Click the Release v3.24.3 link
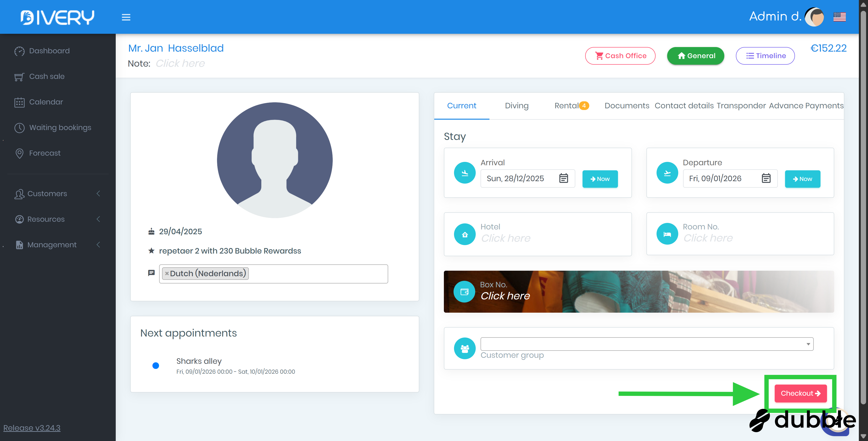The image size is (868, 441). coord(32,428)
